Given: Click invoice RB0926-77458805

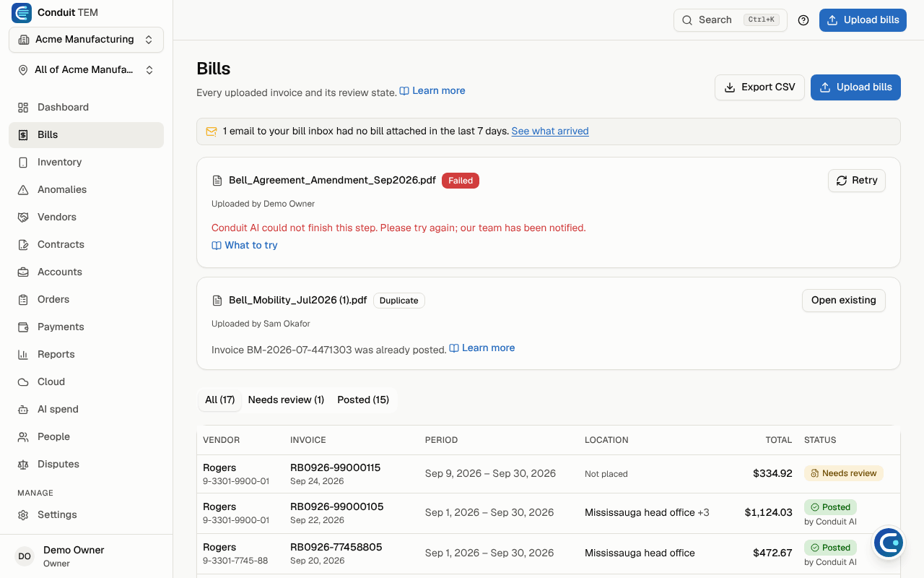Looking at the screenshot, I should 336,547.
